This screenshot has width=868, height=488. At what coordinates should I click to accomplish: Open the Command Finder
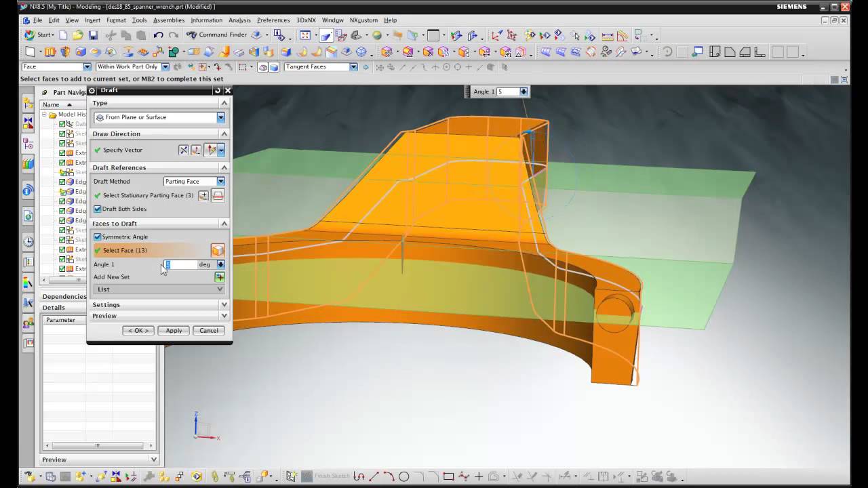click(x=216, y=35)
